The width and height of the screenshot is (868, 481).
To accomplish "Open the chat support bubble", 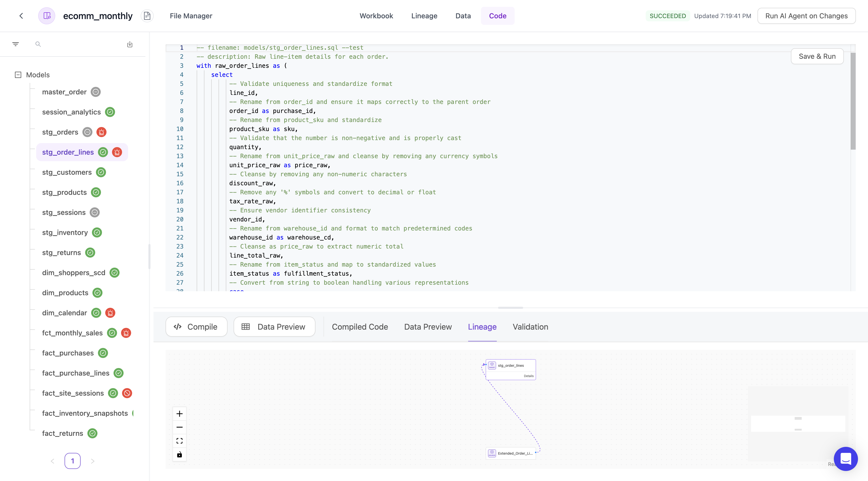I will (846, 459).
